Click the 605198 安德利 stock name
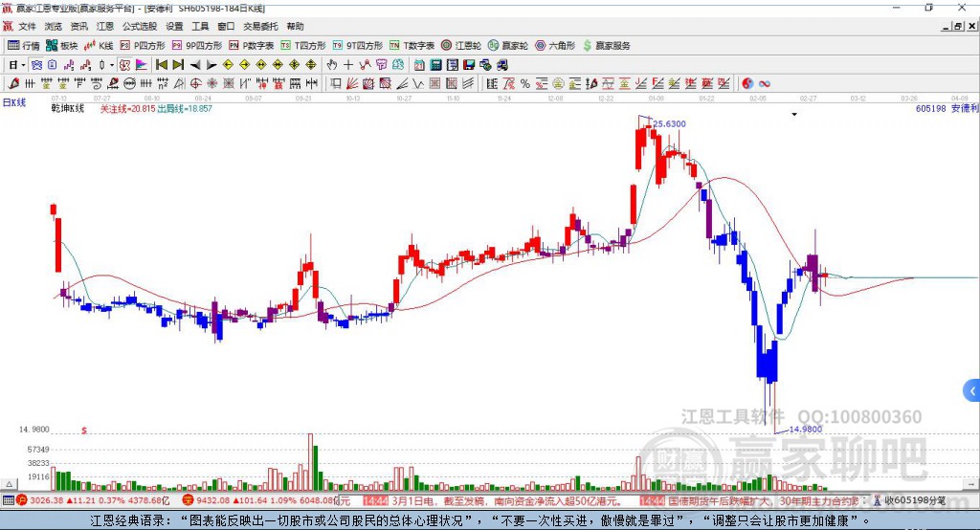Image resolution: width=980 pixels, height=530 pixels. point(947,109)
